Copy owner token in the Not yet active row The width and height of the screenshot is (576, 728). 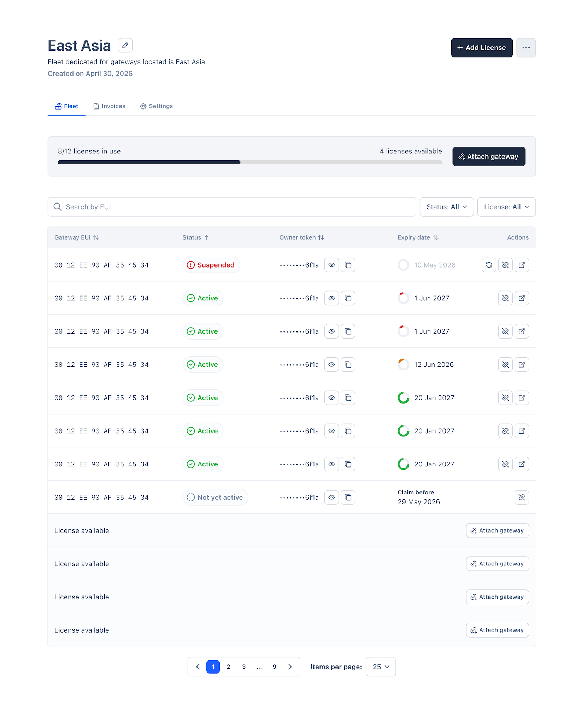tap(348, 498)
